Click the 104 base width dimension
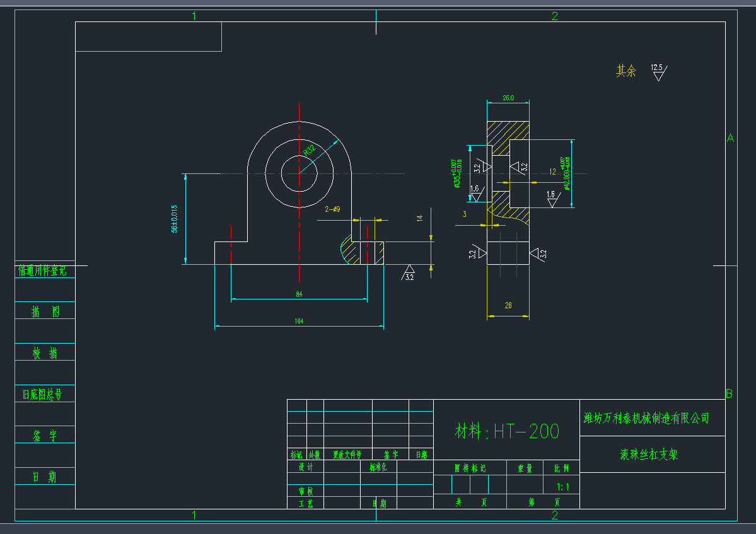 (299, 321)
